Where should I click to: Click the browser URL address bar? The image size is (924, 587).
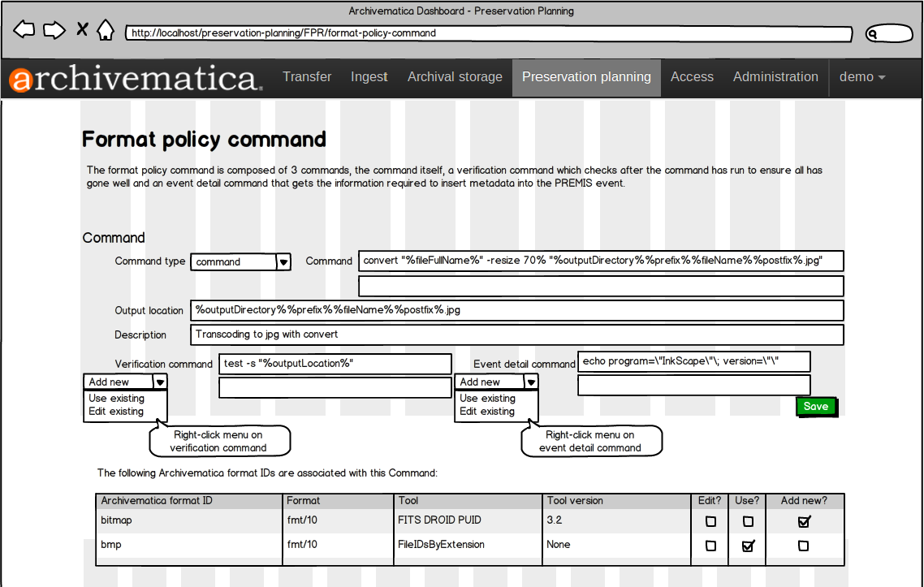pos(487,34)
